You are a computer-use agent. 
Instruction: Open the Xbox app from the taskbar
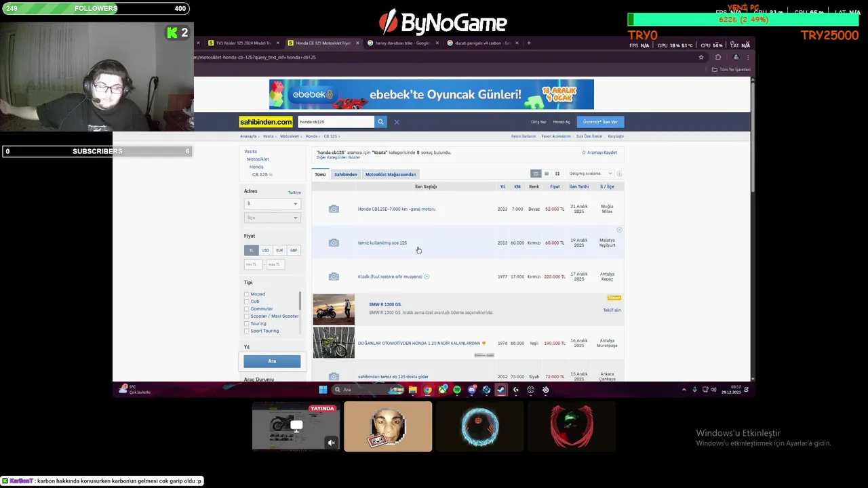(442, 390)
